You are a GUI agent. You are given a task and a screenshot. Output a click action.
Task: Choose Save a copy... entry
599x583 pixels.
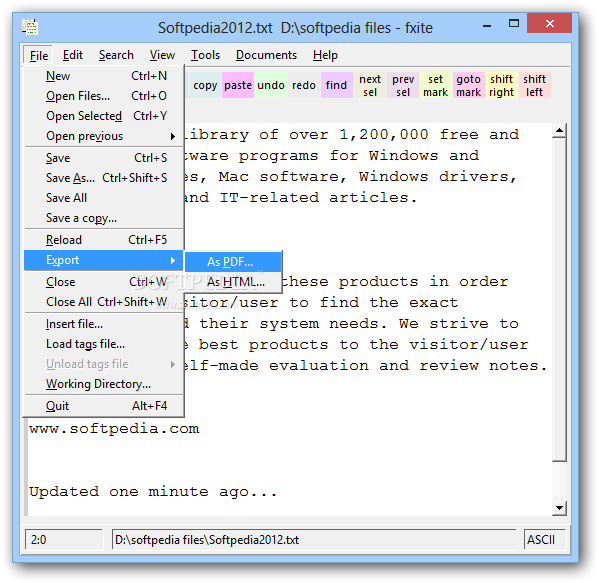coord(104,218)
